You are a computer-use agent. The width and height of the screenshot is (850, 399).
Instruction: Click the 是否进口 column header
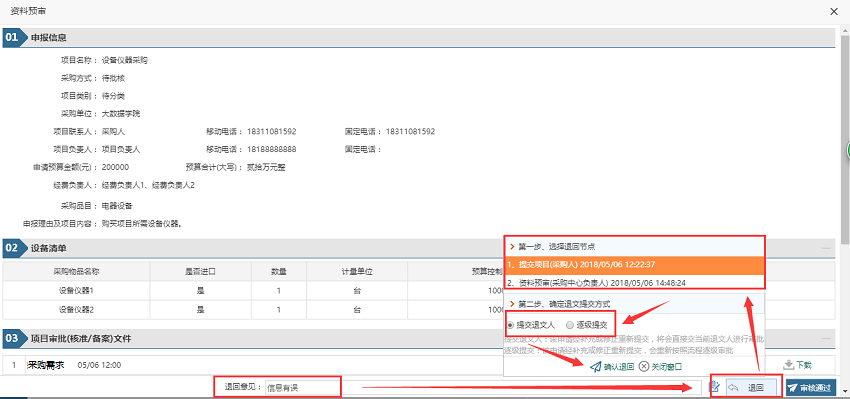pos(201,271)
